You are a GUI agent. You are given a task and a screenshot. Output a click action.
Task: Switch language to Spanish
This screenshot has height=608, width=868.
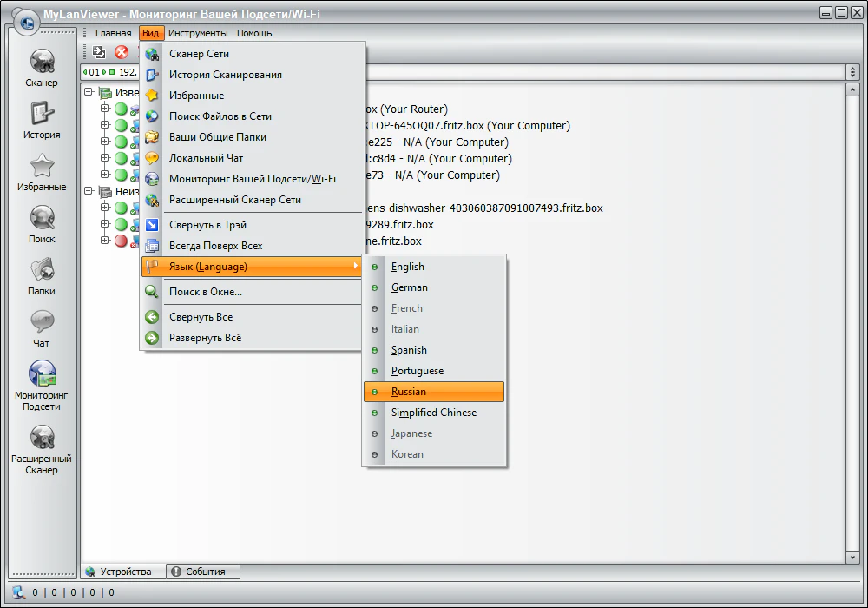click(409, 350)
